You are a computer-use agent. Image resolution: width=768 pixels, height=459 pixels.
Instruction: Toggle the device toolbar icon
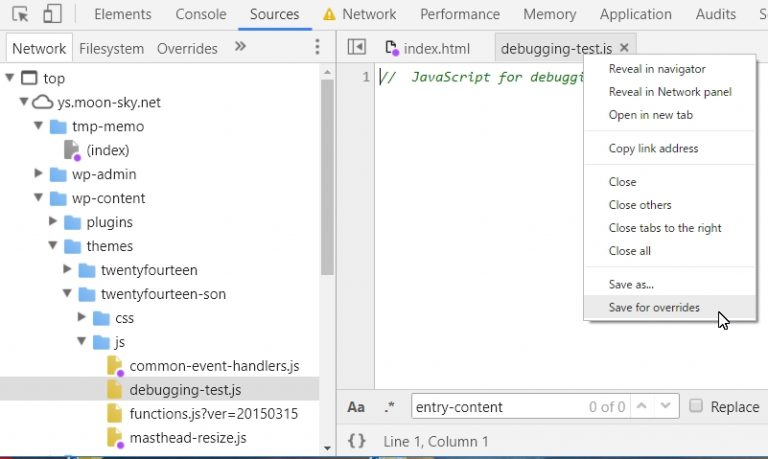[x=52, y=14]
